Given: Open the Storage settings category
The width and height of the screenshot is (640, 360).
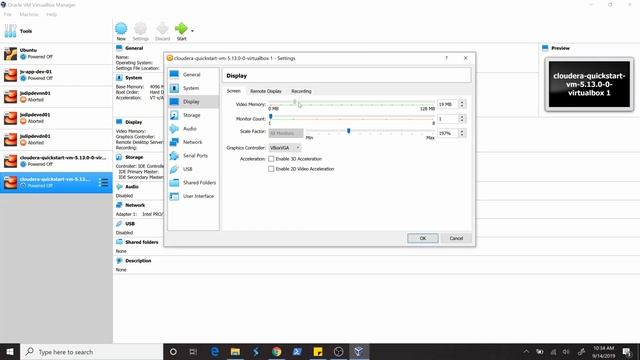Looking at the screenshot, I should point(193,115).
